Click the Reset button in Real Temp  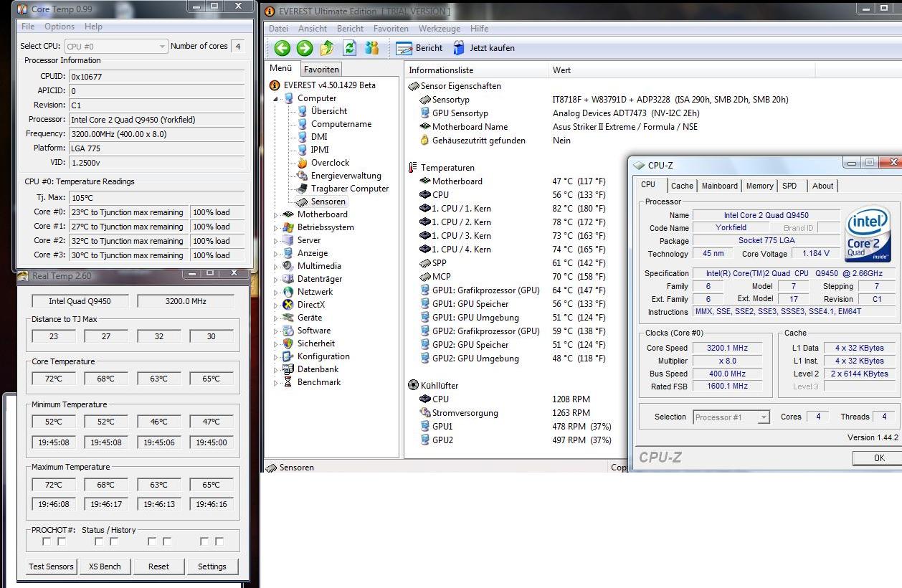tap(158, 566)
